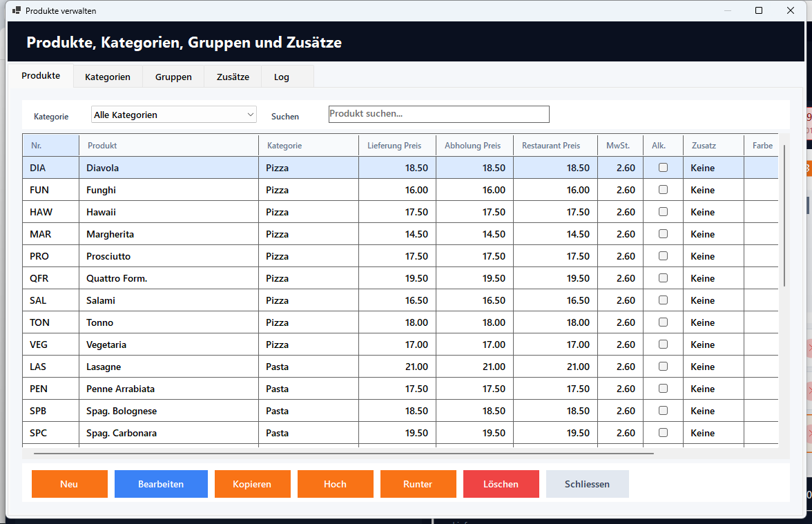This screenshot has height=524, width=812.
Task: Click the SPC product number cell
Action: [51, 433]
